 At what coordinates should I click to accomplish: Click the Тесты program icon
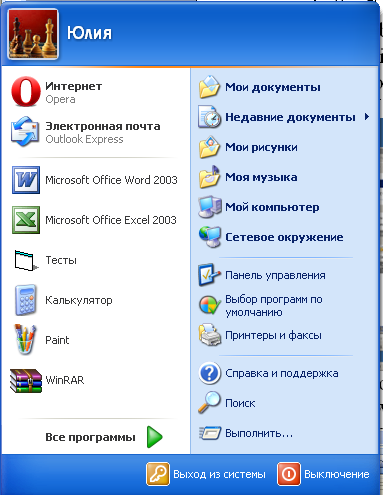[26, 260]
